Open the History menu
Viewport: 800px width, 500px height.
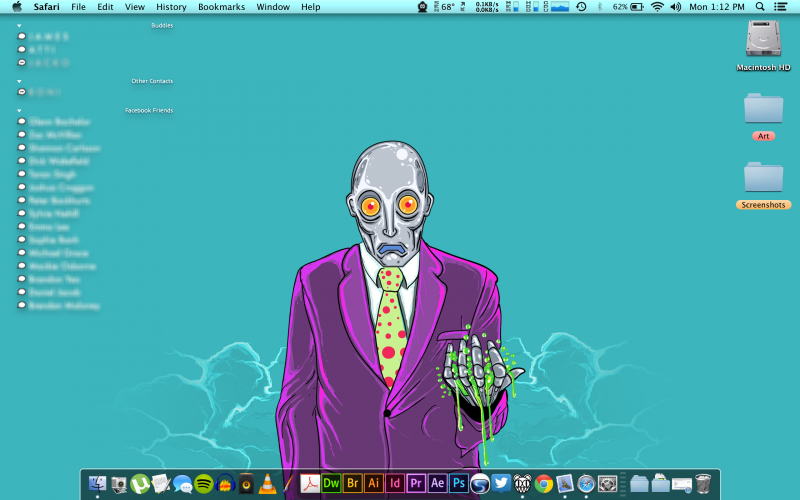[x=171, y=7]
